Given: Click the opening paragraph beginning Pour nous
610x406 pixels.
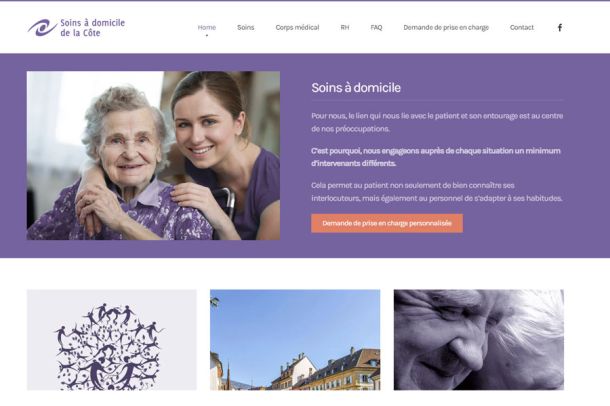Looking at the screenshot, I should pyautogui.click(x=437, y=122).
